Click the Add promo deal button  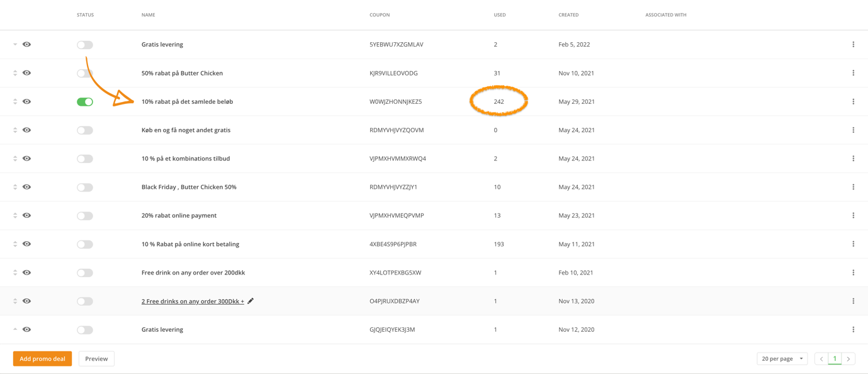[42, 359]
